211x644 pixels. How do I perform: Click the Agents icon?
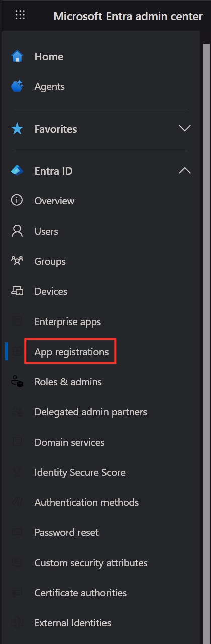click(17, 86)
